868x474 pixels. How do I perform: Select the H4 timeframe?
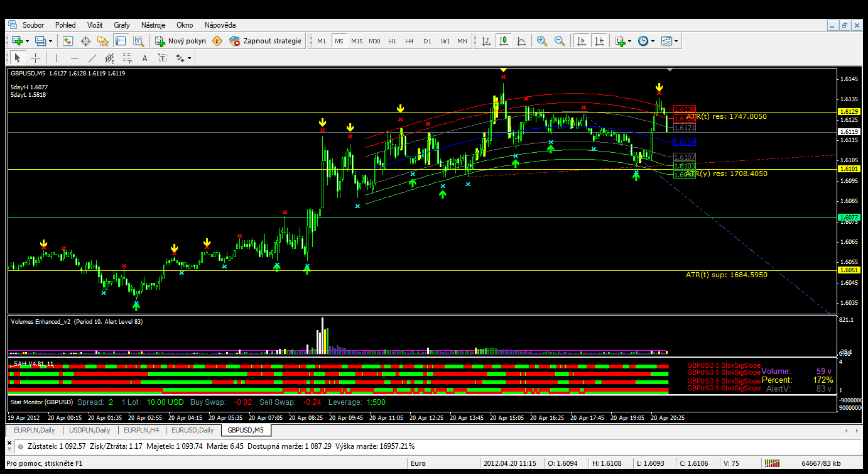pyautogui.click(x=410, y=41)
